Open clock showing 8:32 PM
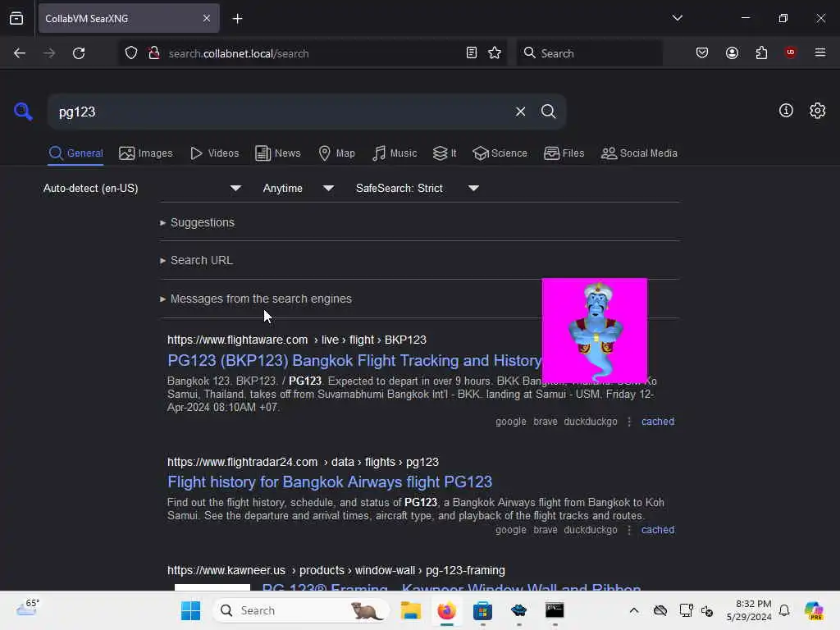 (x=750, y=610)
